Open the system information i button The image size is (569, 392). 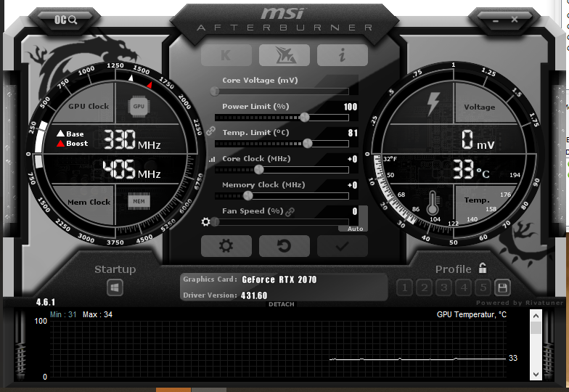point(343,55)
